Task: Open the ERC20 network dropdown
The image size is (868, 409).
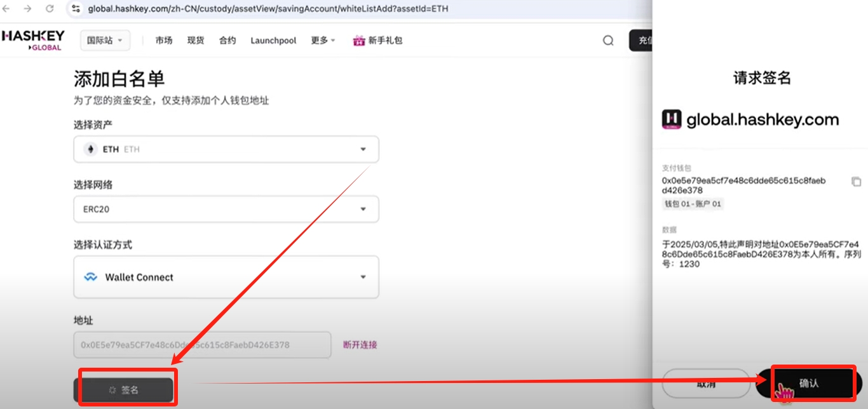Action: coord(226,209)
